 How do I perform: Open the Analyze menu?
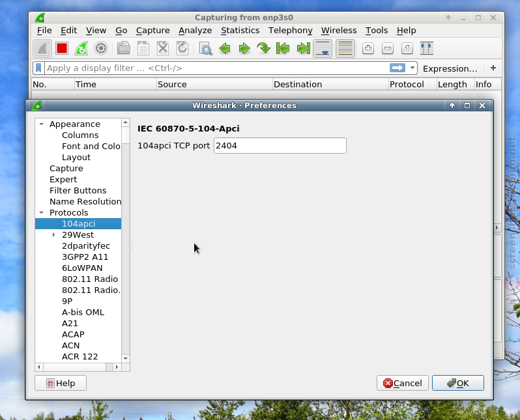coord(195,31)
